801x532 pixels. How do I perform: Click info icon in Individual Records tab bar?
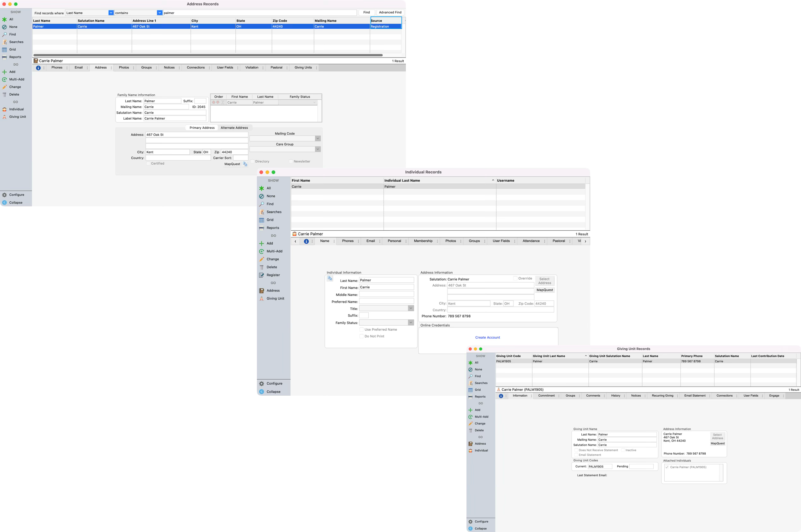point(306,242)
